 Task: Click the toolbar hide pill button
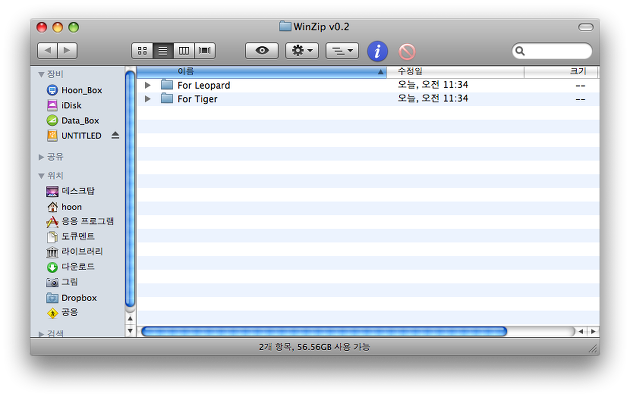pos(586,27)
